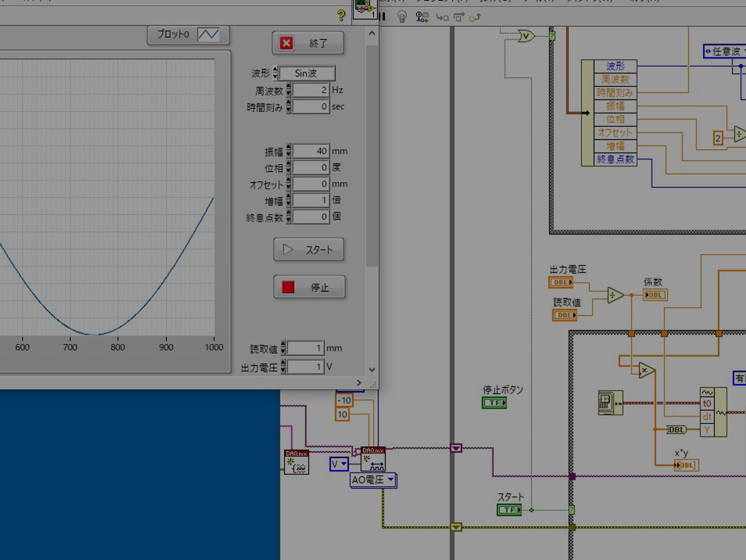Screen dimensions: 746x560
Task: Click the front panel vertical scrollbar down arrow
Action: [372, 369]
